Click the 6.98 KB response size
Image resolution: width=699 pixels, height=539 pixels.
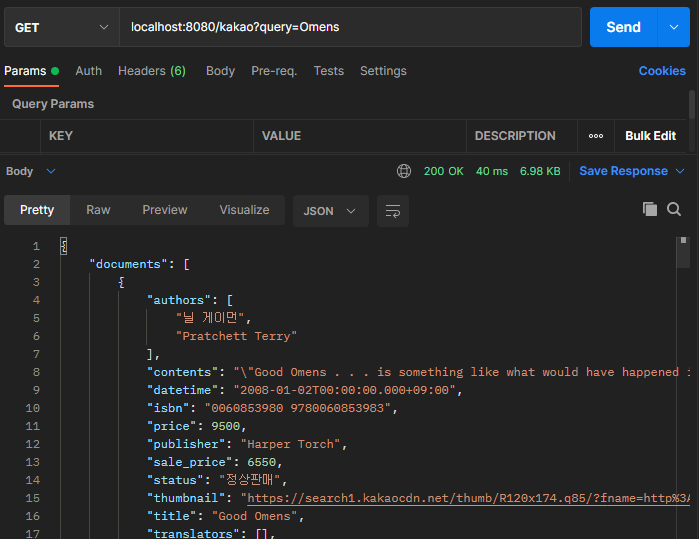[x=540, y=171]
